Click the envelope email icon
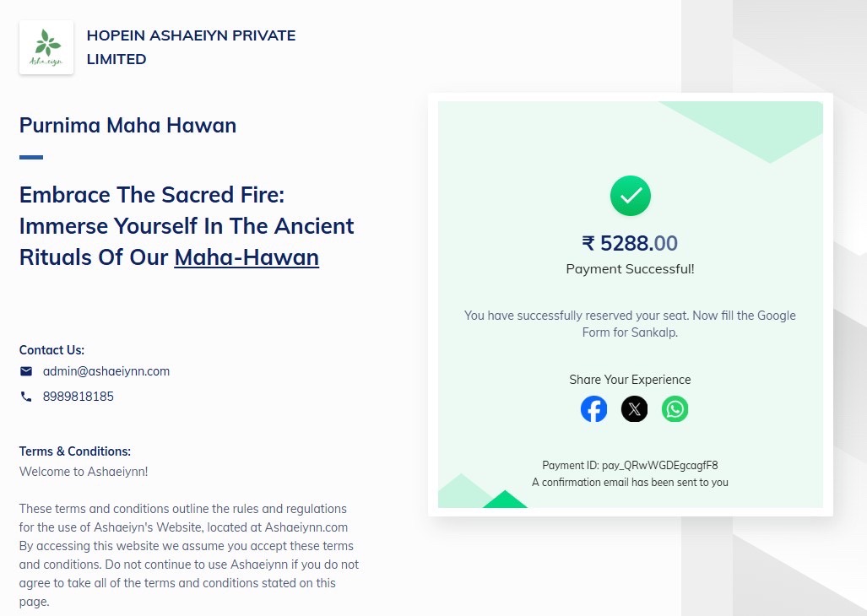This screenshot has width=867, height=616. pyautogui.click(x=26, y=371)
